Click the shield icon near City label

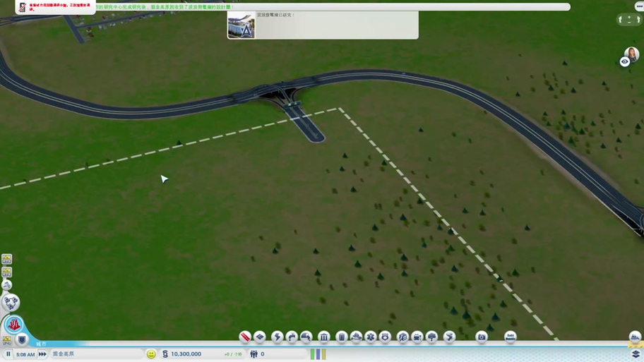[22, 340]
